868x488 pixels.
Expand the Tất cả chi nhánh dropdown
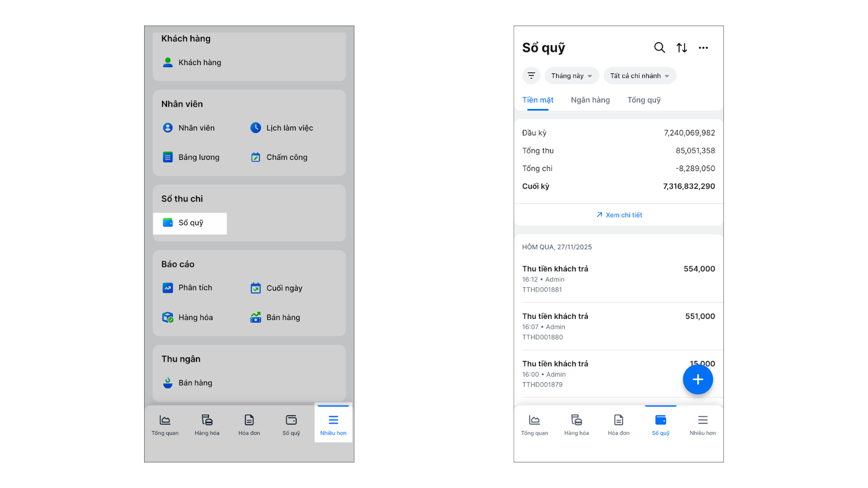[x=639, y=76]
